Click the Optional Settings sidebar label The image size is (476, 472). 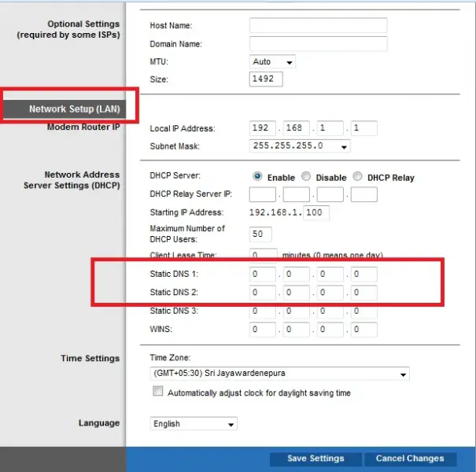pos(68,29)
